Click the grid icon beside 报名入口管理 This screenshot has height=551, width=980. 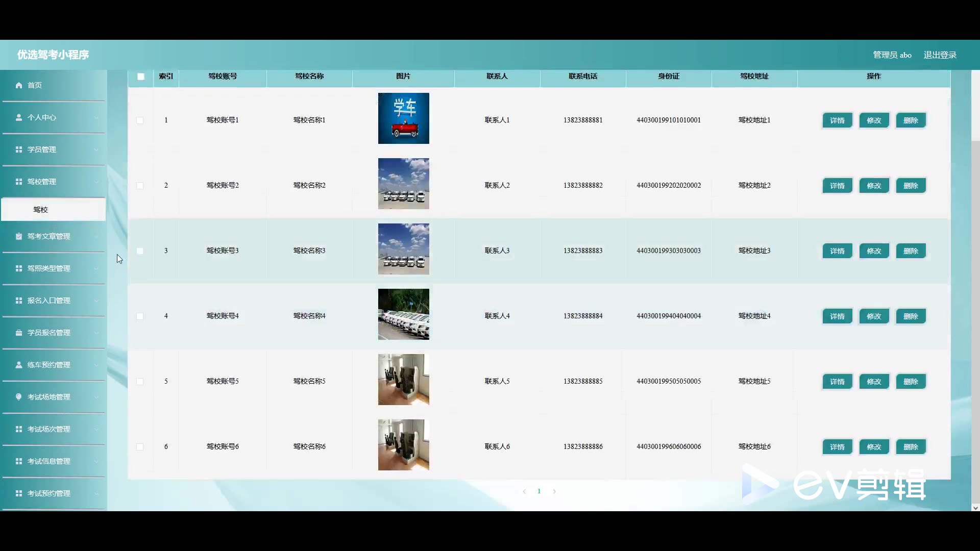[x=19, y=300]
